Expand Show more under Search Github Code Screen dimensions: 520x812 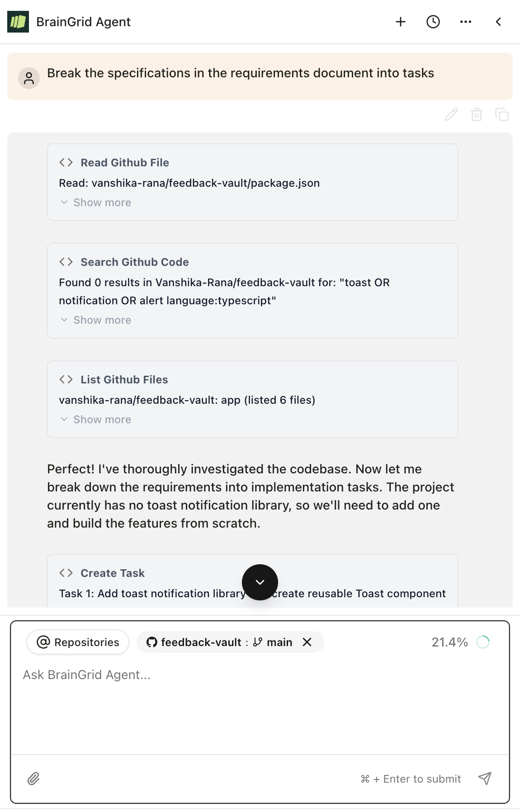pyautogui.click(x=95, y=320)
